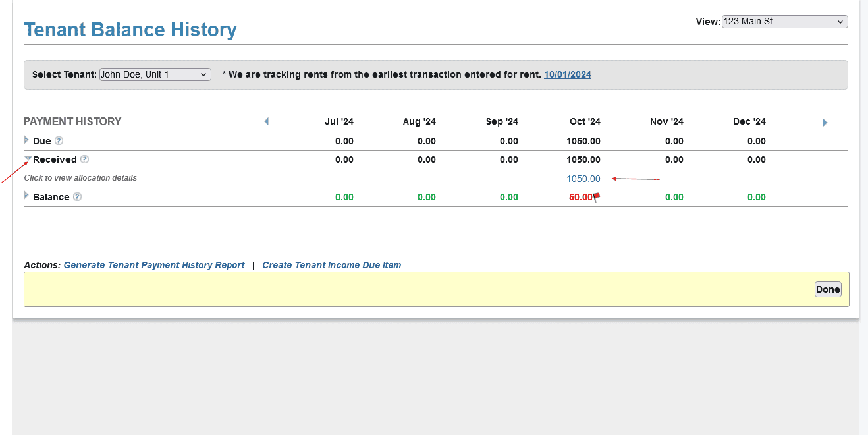Open the Balance help question mark
This screenshot has width=868, height=435.
(x=77, y=197)
